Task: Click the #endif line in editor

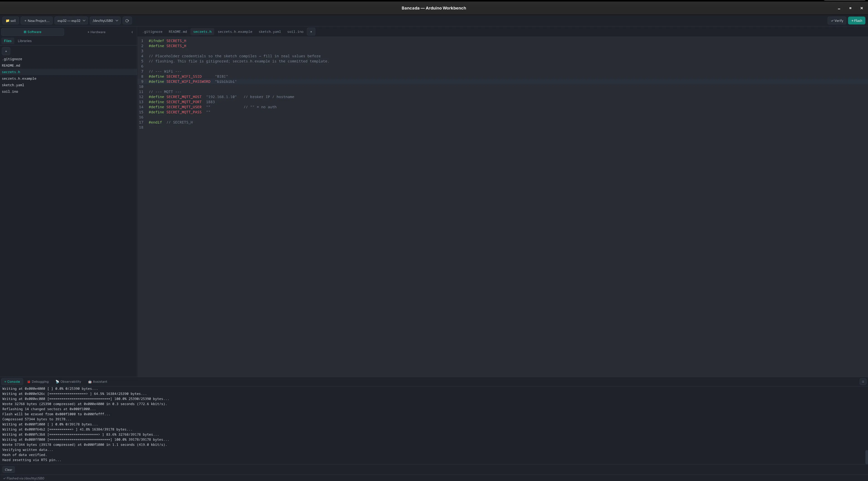Action: point(171,122)
